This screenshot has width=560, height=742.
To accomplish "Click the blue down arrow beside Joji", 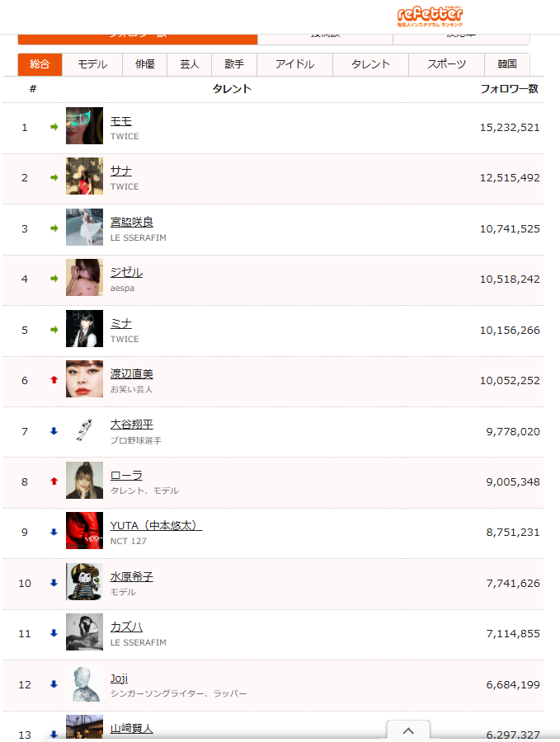I will [x=54, y=684].
